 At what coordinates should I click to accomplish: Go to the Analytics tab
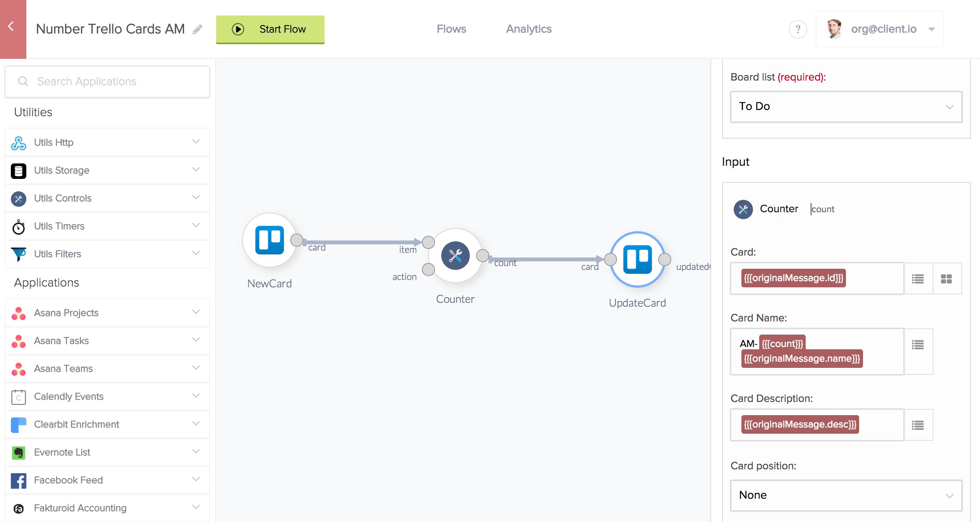coord(529,29)
